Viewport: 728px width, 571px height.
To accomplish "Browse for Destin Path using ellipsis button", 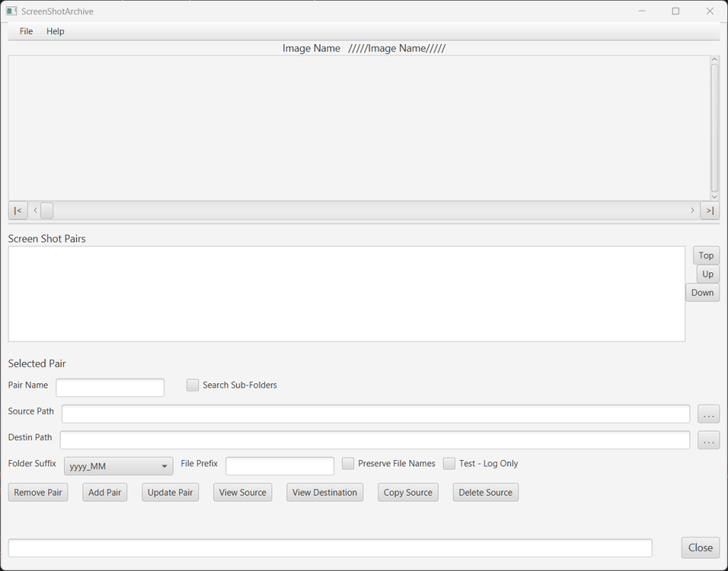I will pyautogui.click(x=708, y=440).
